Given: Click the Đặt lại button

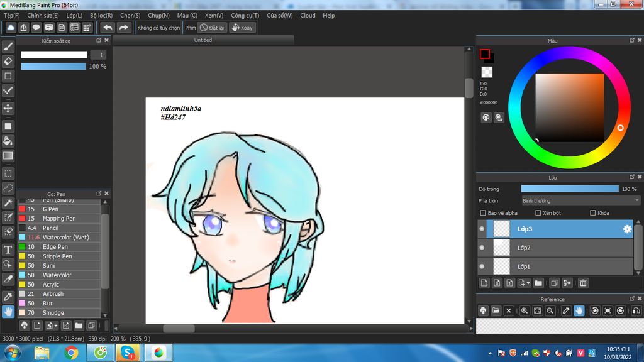Looking at the screenshot, I should coord(212,28).
